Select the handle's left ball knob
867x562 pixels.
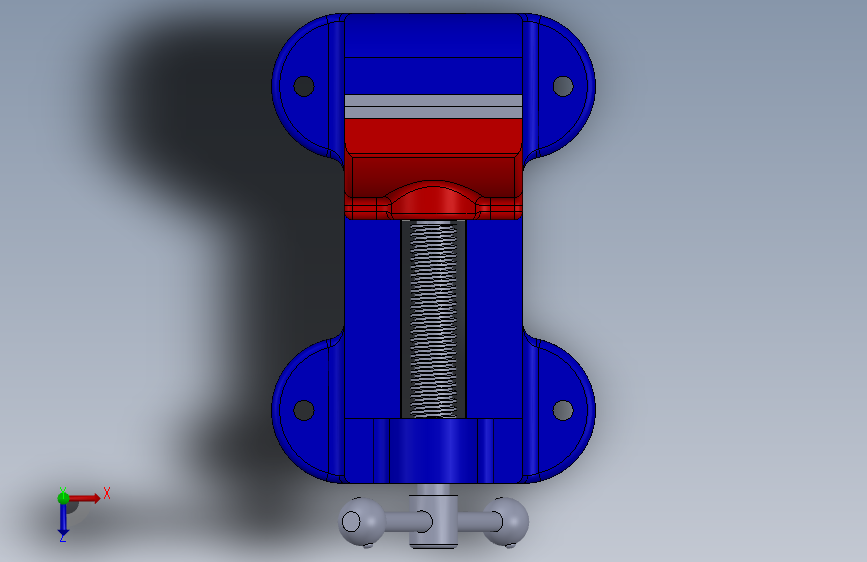pos(361,522)
